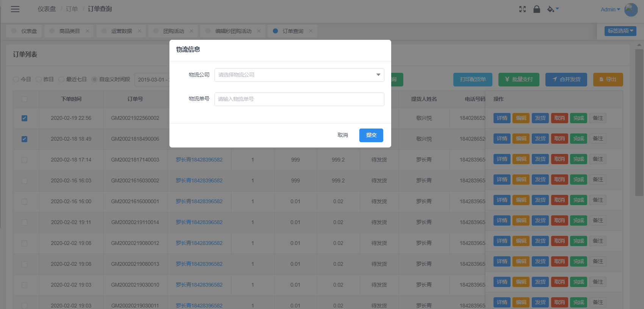Click 备注 for order GM20020219110014
Image resolution: width=644 pixels, height=309 pixels.
coord(598,220)
